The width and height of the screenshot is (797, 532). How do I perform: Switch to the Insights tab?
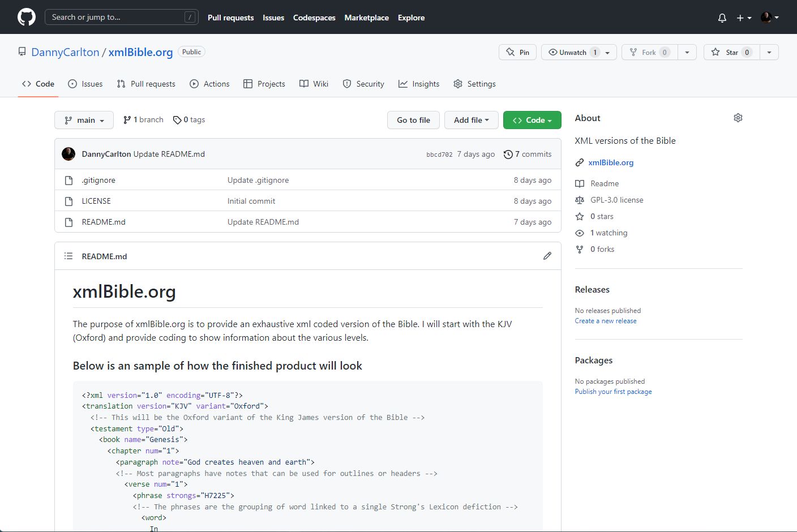(419, 84)
